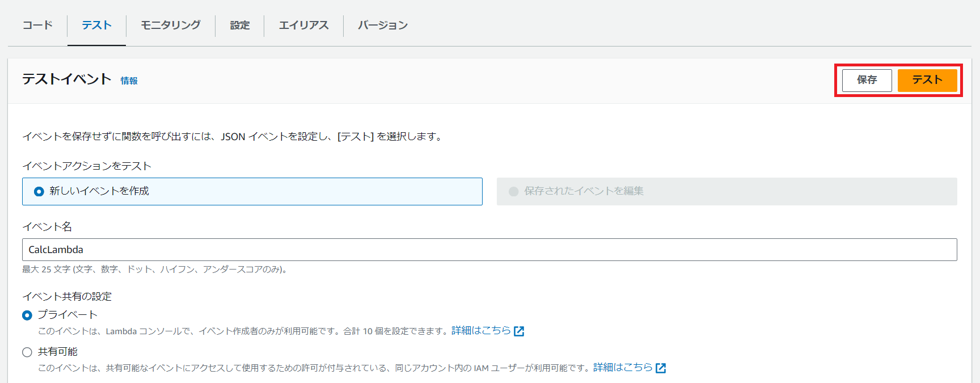Click the プライベート label text
Image resolution: width=980 pixels, height=383 pixels.
pyautogui.click(x=67, y=315)
